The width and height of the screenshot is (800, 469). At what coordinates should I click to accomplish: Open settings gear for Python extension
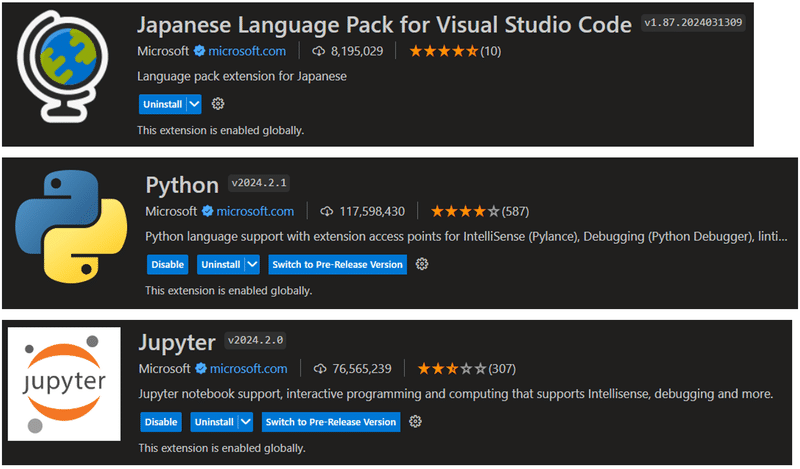421,264
